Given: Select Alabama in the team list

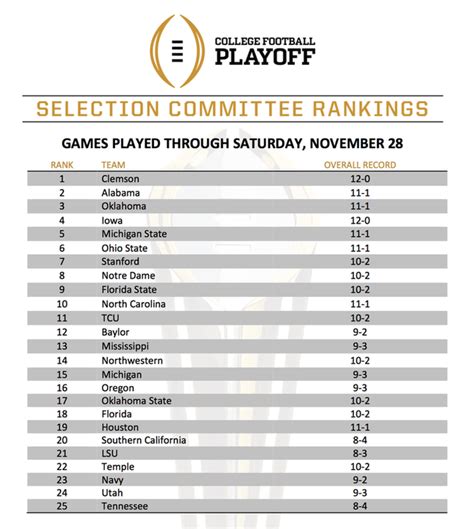Looking at the screenshot, I should [121, 193].
